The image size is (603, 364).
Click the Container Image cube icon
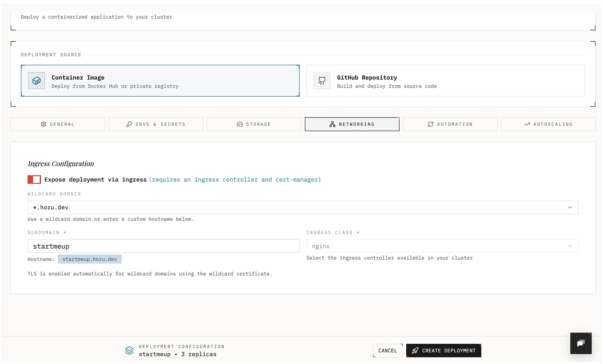pos(37,81)
